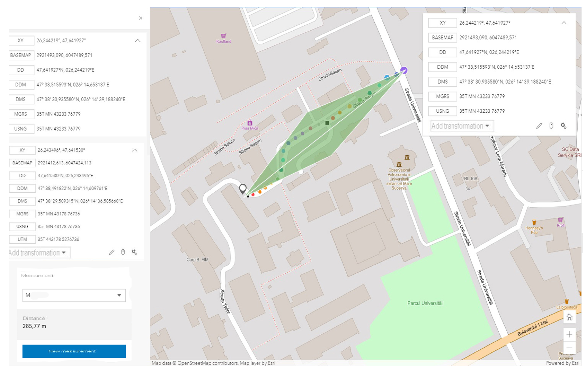
Task: Collapse the right floating coordinate panel
Action: click(x=564, y=23)
